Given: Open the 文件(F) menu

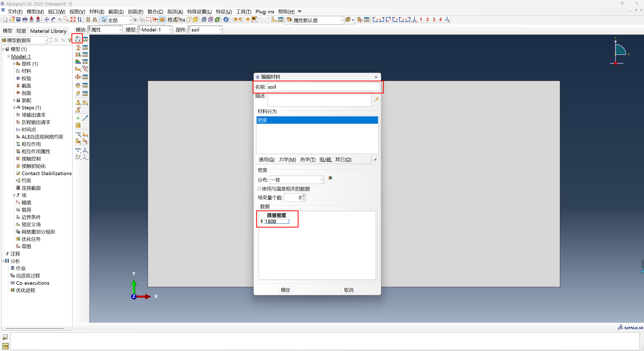Looking at the screenshot, I should 15,12.
